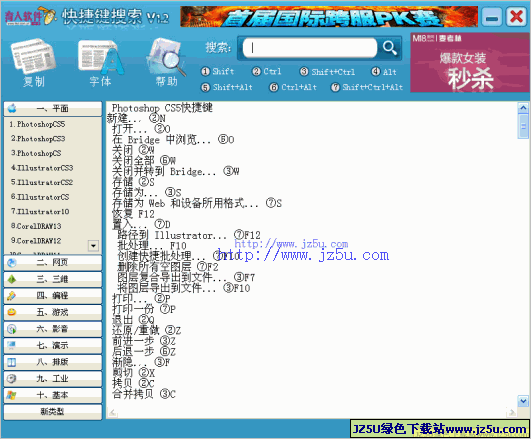Viewport: 531px width, 439px height.
Task: Click the 存储为 Web 和设备所用格式 line
Action: pos(197,203)
